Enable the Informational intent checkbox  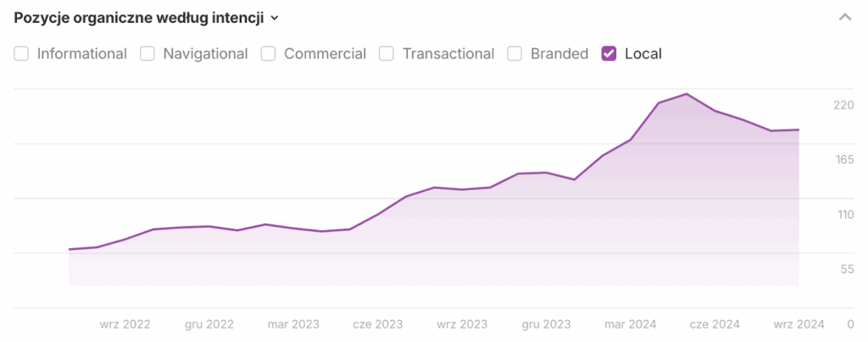tap(22, 54)
